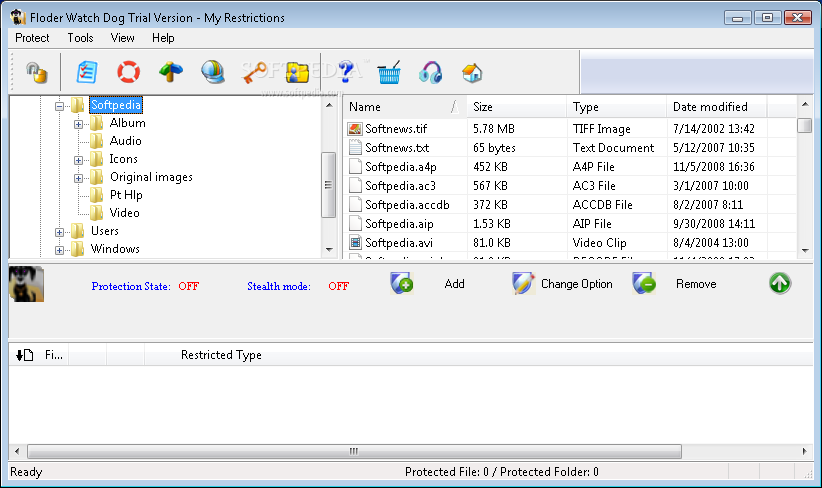Select file Softpedia.accdb

pyautogui.click(x=407, y=204)
